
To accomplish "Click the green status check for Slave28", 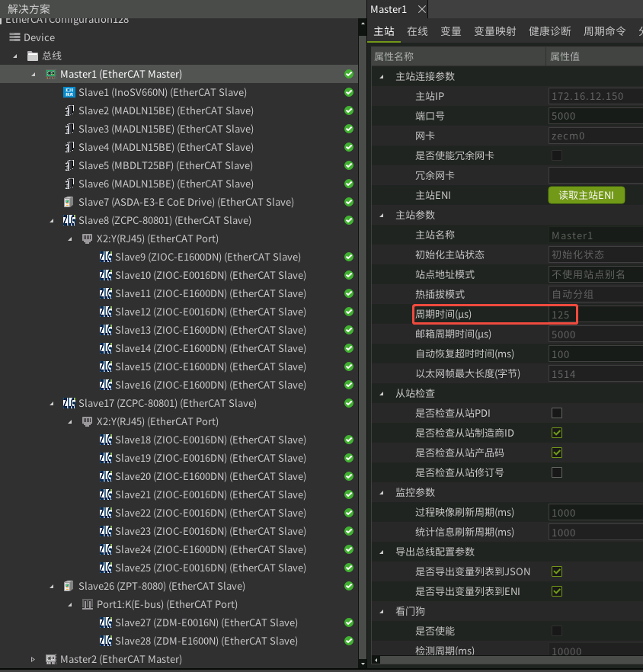I will click(349, 641).
